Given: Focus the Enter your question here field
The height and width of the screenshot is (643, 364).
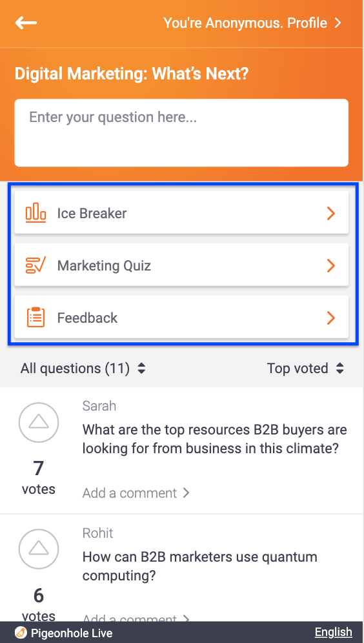Looking at the screenshot, I should 181,133.
